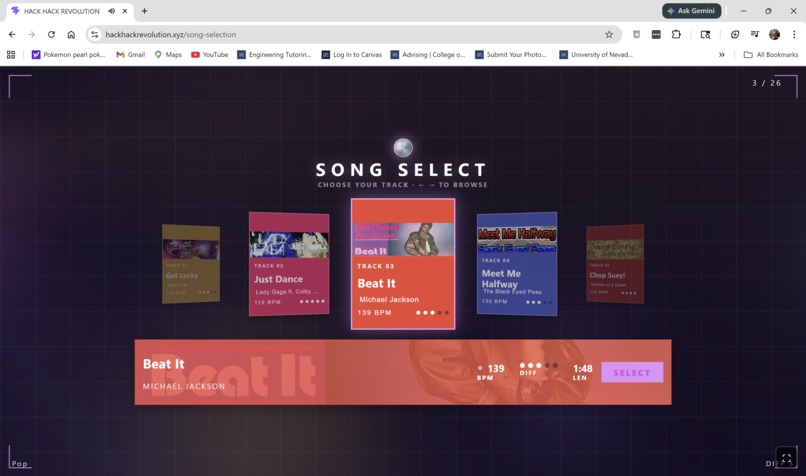Open the media control icon in toolbar
This screenshot has height=476, width=806.
[755, 34]
